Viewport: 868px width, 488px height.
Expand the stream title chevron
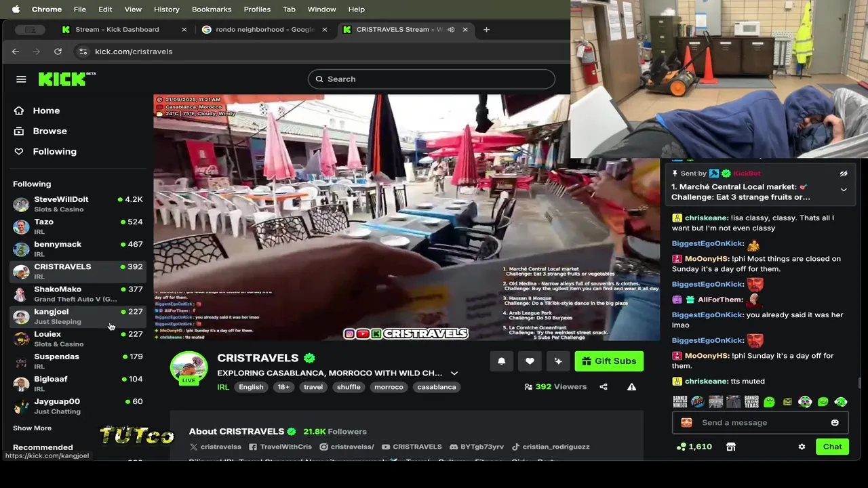tap(454, 373)
